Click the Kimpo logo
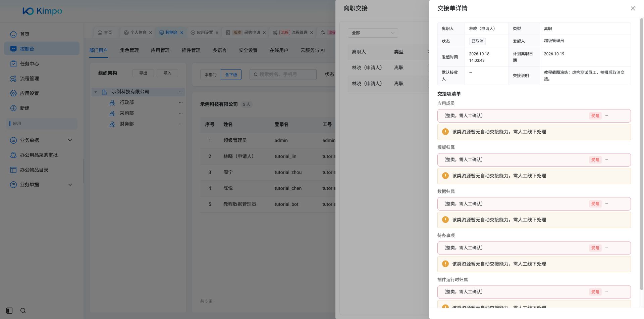 [x=42, y=11]
